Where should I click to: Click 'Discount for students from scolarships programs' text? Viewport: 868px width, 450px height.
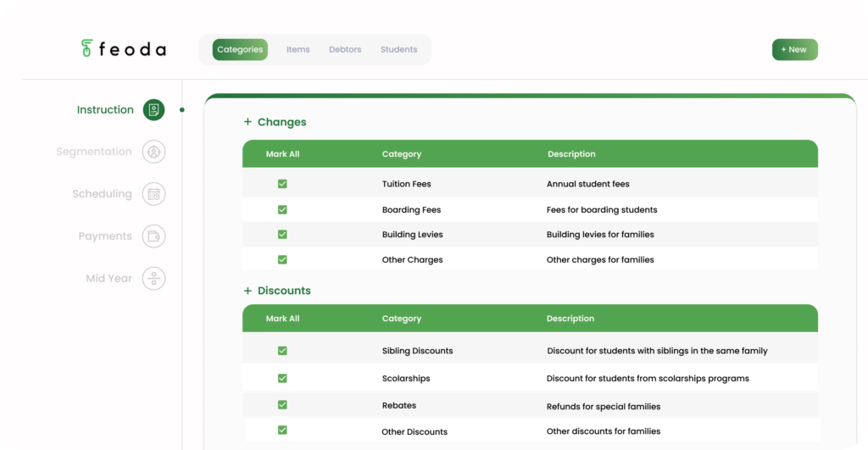point(648,379)
